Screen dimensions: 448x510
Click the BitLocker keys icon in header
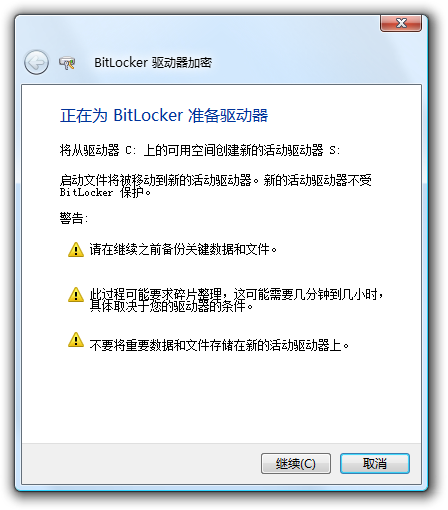coord(67,63)
